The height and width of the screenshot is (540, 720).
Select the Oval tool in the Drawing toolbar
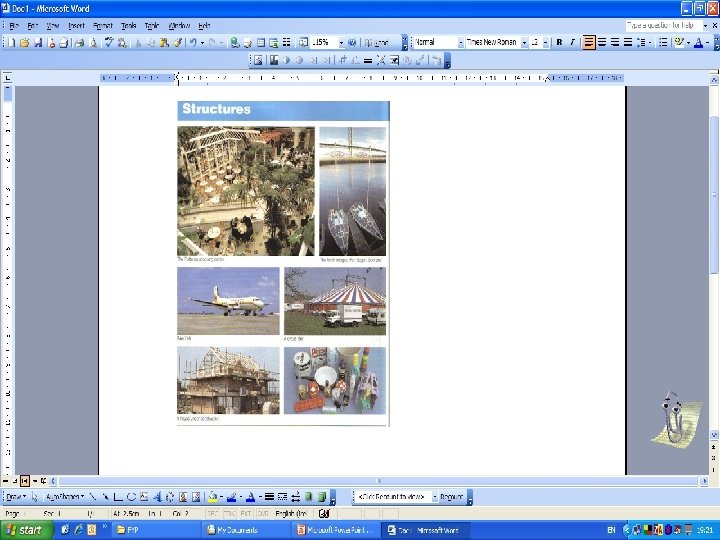click(x=131, y=496)
